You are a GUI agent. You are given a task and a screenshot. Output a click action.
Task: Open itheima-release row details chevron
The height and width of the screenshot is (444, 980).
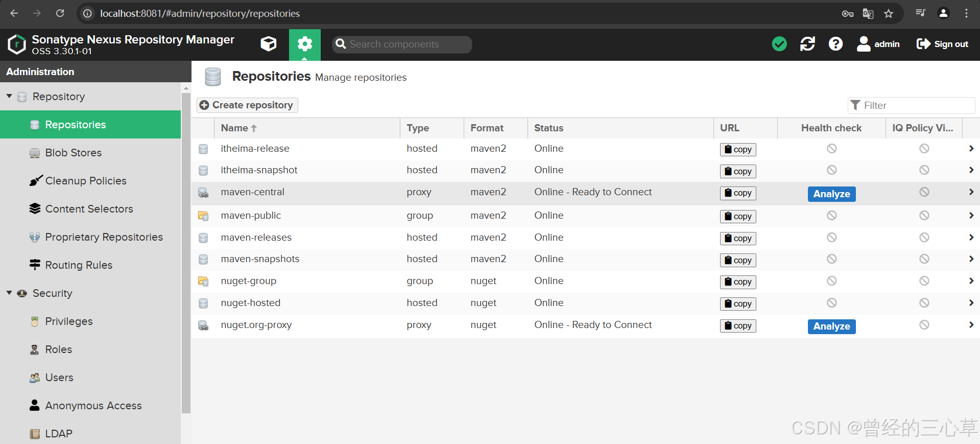pos(971,149)
